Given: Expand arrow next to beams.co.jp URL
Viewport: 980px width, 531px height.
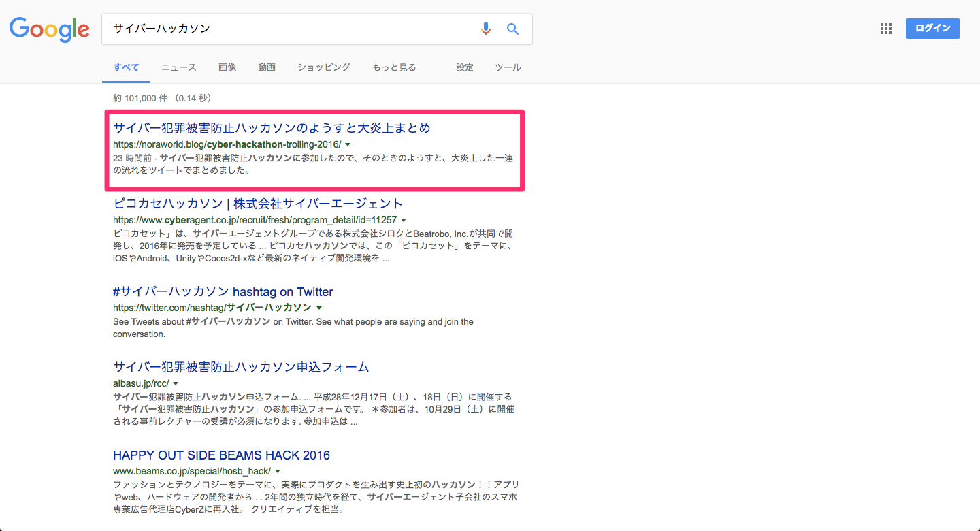Looking at the screenshot, I should coord(278,471).
